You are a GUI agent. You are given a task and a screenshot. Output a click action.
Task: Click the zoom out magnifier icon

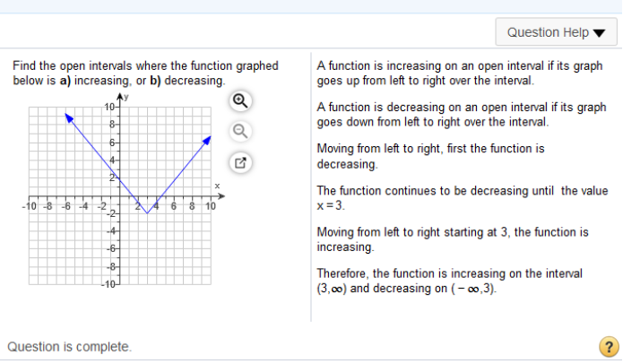pos(240,131)
